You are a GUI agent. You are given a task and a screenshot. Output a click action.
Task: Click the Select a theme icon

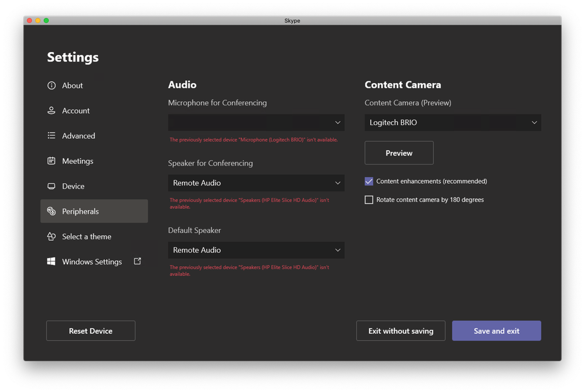[52, 236]
